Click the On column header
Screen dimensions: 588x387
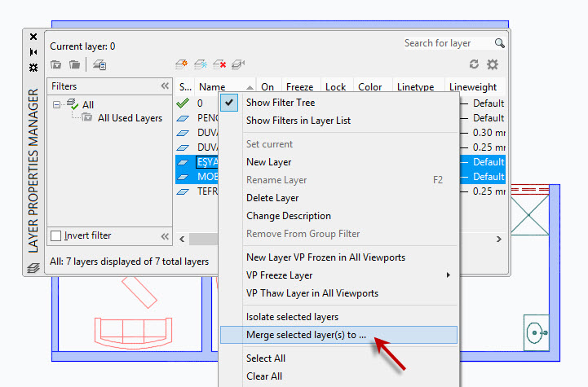pyautogui.click(x=267, y=87)
